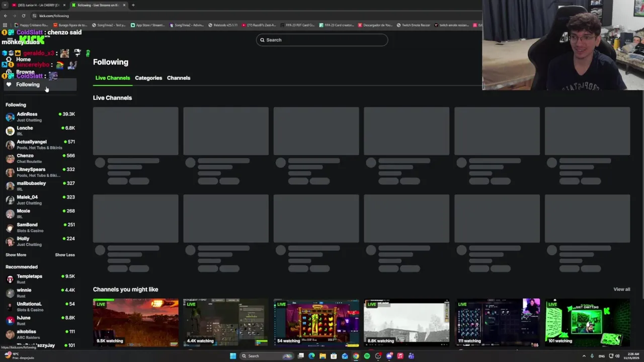Open the stream with 9.5K watching
This screenshot has width=644, height=362.
point(135,322)
